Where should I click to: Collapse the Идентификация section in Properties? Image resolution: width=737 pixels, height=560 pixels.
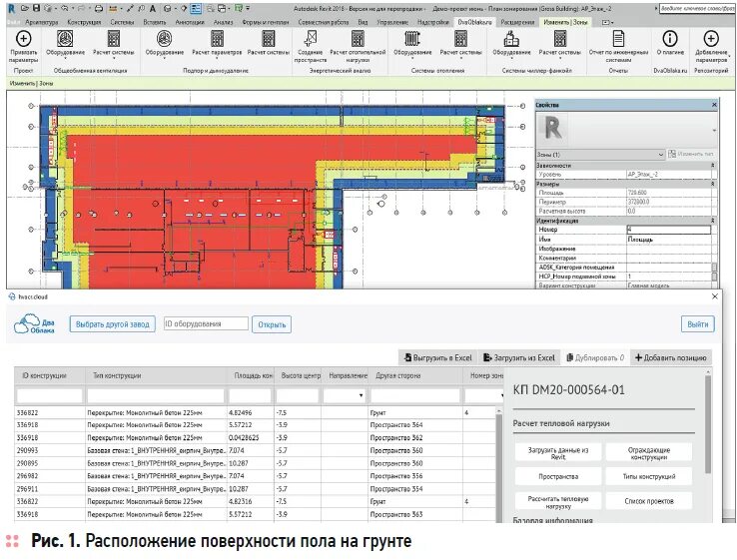coord(713,221)
